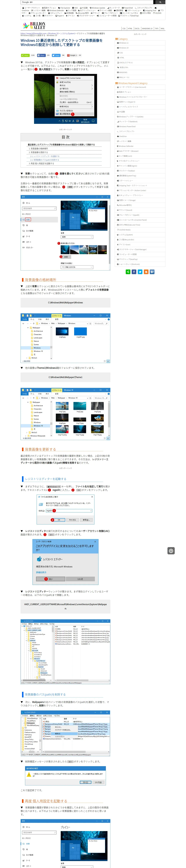Click the database icon beside ハードディスクドライブ

(118, 107)
